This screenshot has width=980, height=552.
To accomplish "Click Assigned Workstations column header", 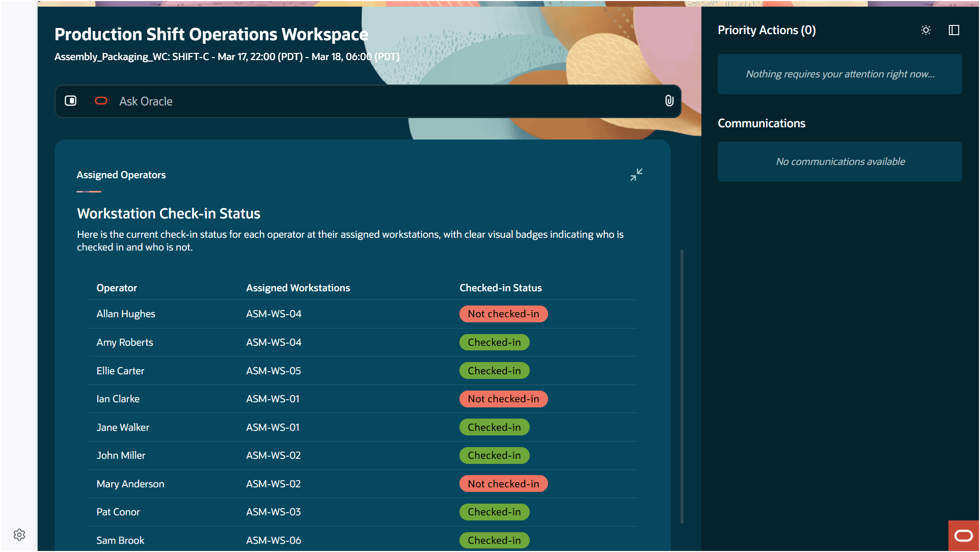I will (298, 288).
